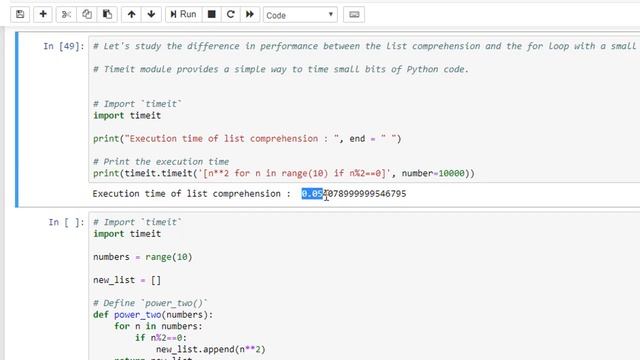Image resolution: width=640 pixels, height=360 pixels.
Task: Select the In [49] cell prompt
Action: pos(64,46)
